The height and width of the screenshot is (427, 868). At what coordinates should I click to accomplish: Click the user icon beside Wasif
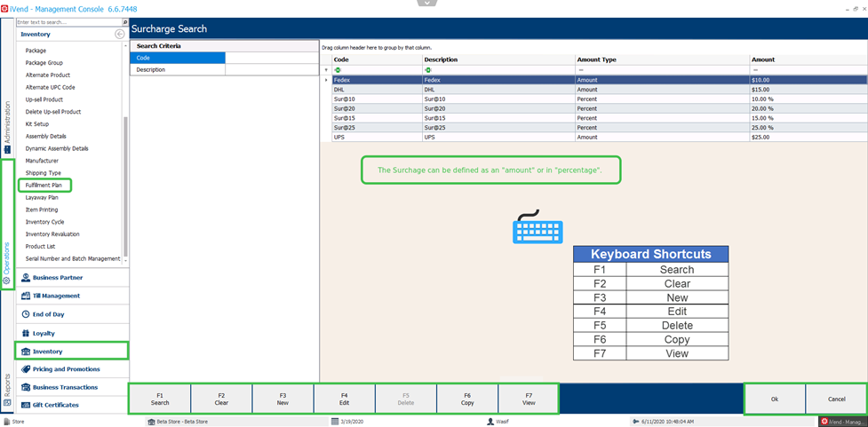pyautogui.click(x=490, y=422)
